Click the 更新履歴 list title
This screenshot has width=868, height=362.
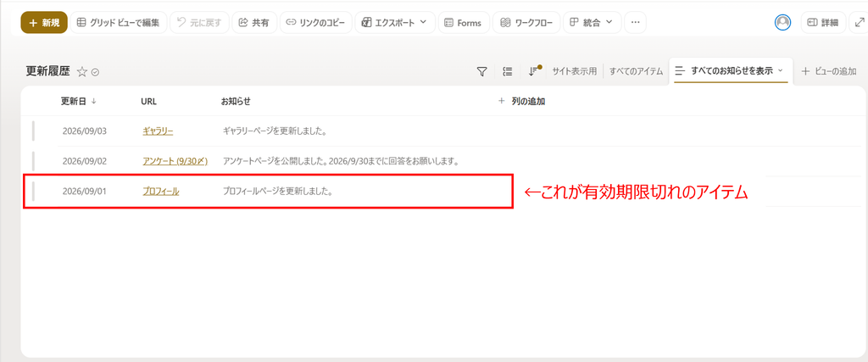point(47,71)
